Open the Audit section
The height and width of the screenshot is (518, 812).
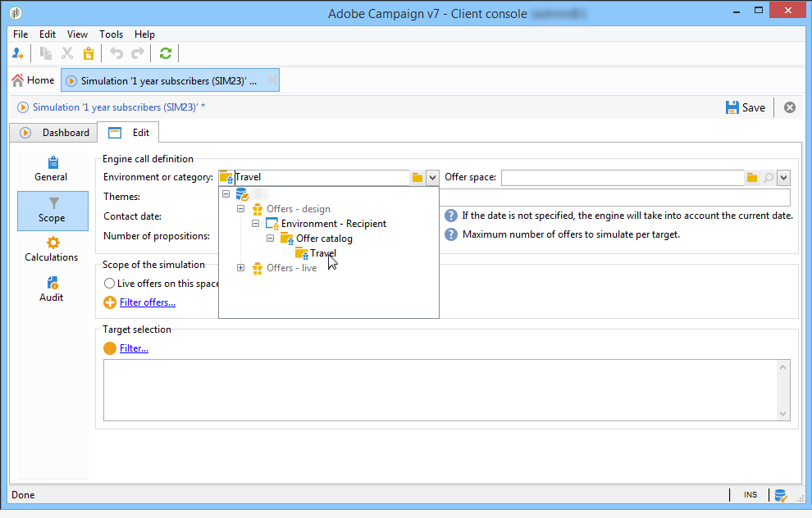click(52, 289)
